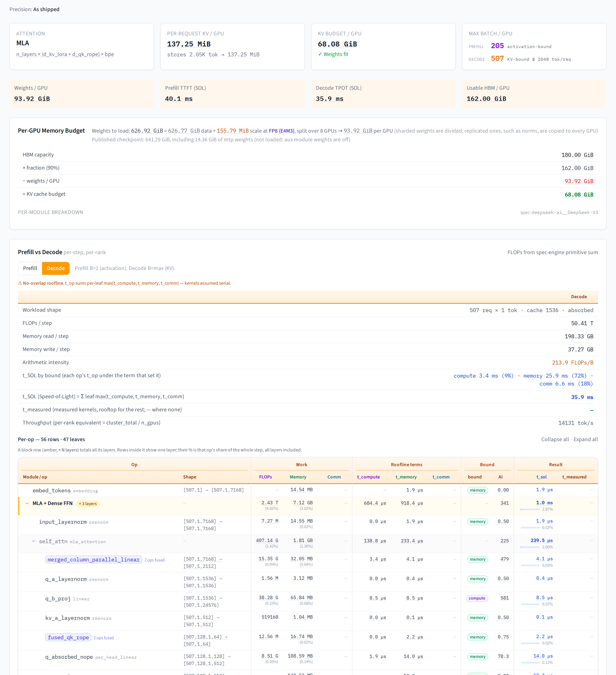The height and width of the screenshot is (675, 616).
Task: Click the t_compute column header
Action: click(368, 477)
